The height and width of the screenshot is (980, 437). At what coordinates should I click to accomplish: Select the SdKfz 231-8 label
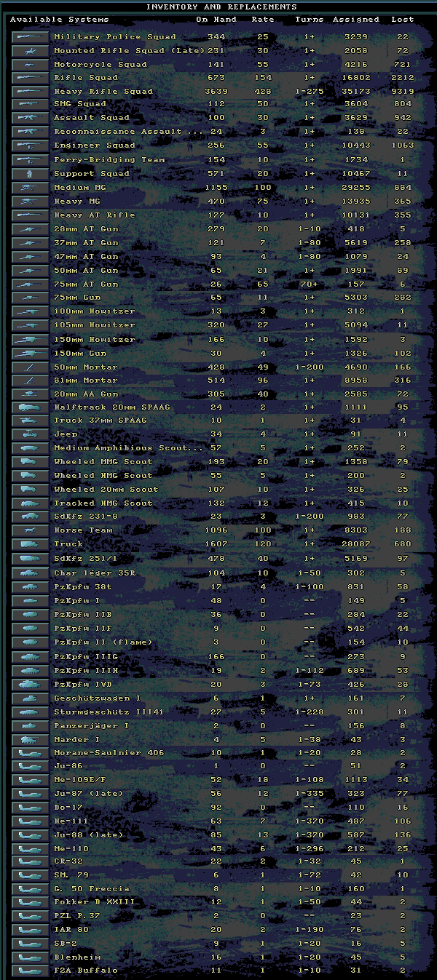click(x=86, y=517)
